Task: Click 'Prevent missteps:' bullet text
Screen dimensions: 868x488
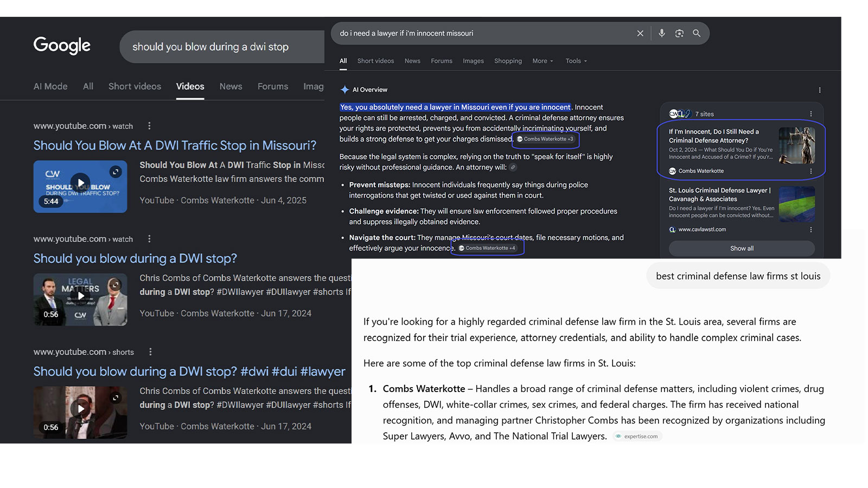Action: coord(380,185)
